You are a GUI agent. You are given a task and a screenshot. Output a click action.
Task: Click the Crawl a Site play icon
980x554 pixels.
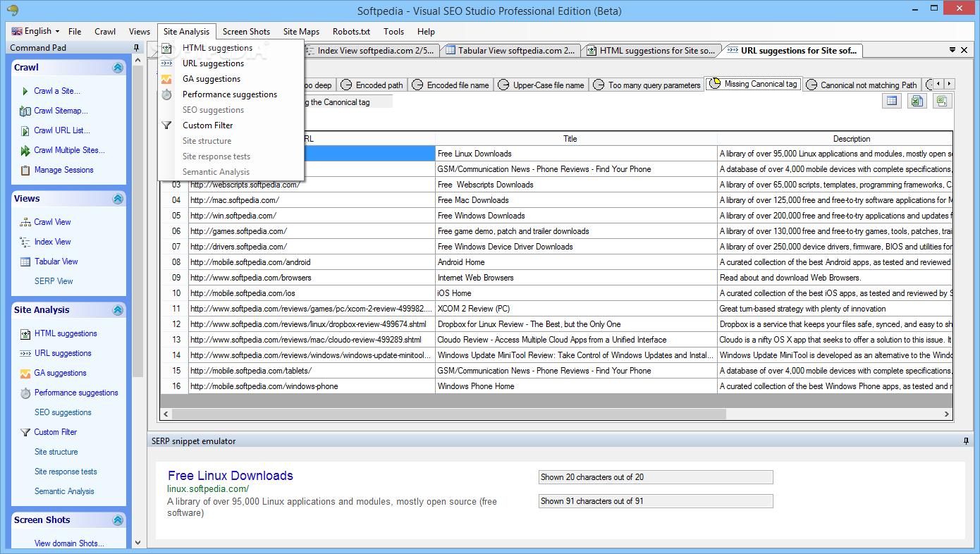(25, 91)
